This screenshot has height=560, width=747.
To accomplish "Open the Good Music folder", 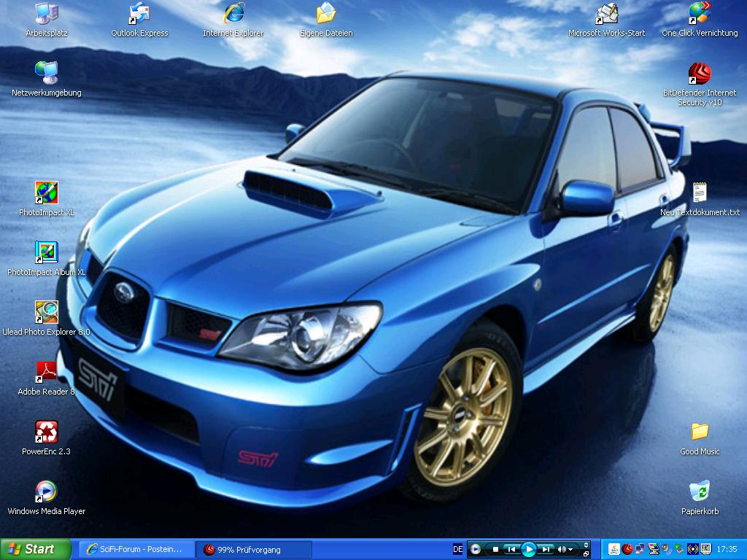I will [x=700, y=432].
